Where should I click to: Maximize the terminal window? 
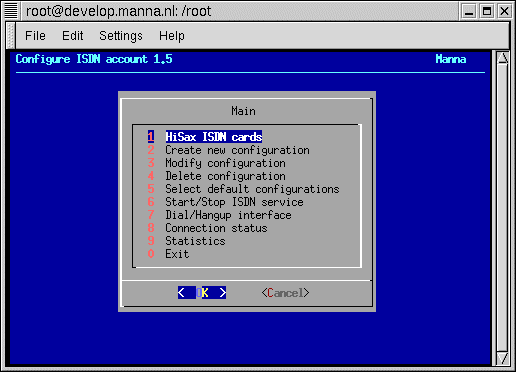tap(487, 11)
